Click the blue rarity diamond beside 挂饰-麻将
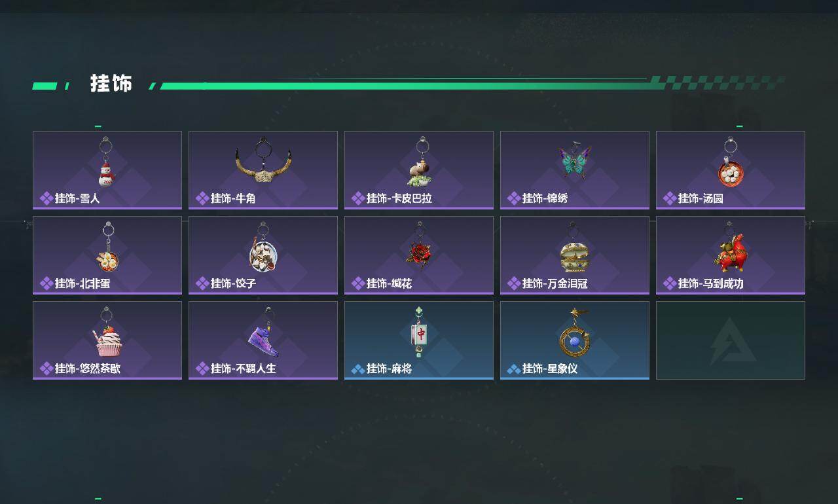 [357, 369]
